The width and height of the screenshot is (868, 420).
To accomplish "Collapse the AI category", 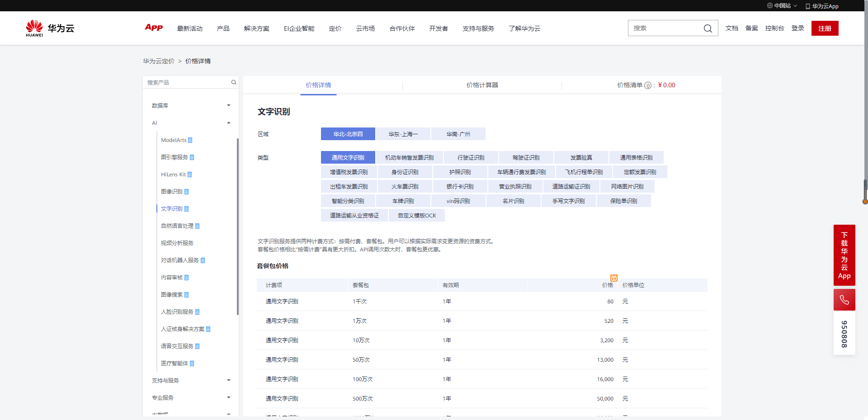I will pyautogui.click(x=191, y=123).
